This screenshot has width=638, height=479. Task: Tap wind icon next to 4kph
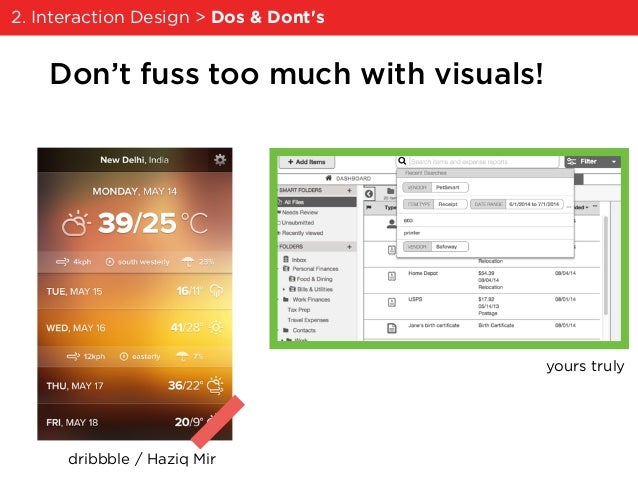pyautogui.click(x=62, y=262)
